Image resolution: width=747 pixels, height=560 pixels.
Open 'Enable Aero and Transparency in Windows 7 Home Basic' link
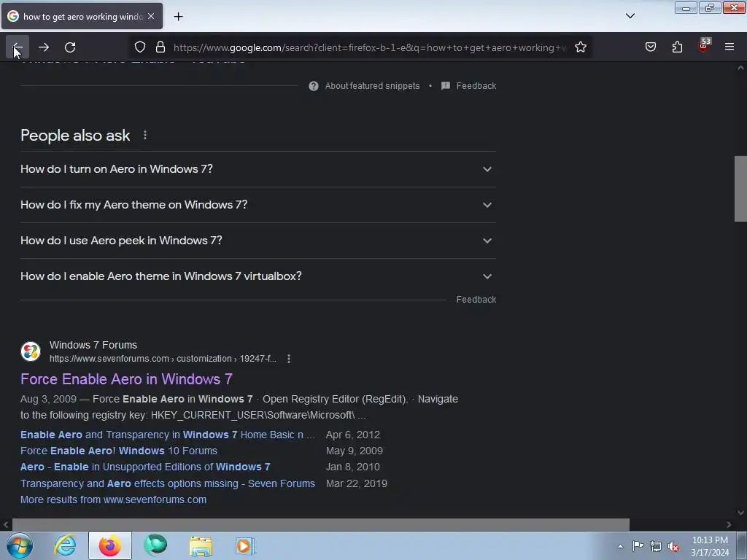click(x=168, y=435)
